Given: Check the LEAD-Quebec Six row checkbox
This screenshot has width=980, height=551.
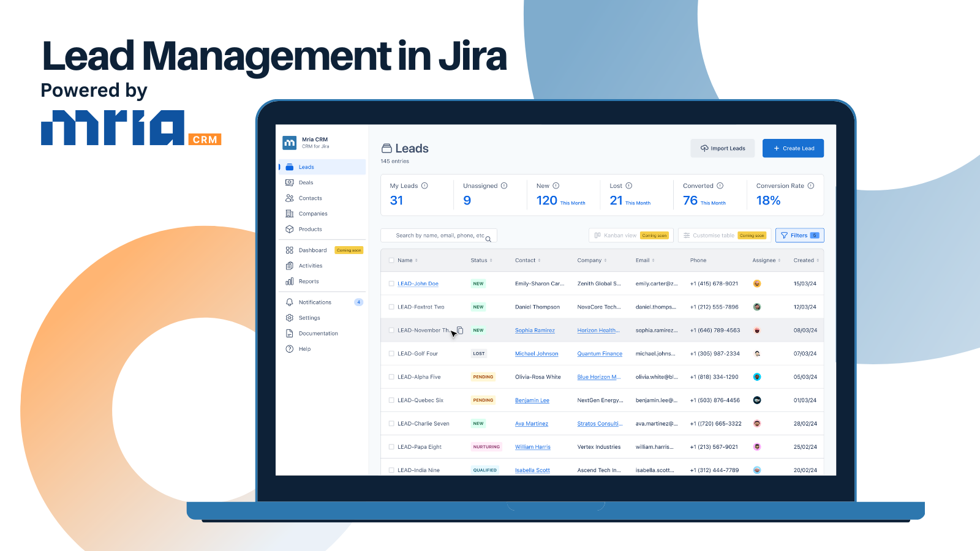Looking at the screenshot, I should [x=391, y=400].
